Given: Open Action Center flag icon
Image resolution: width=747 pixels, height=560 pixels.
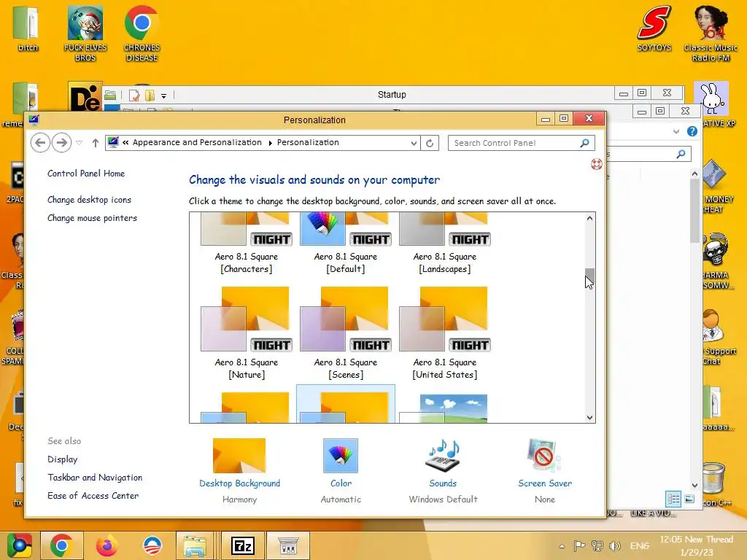Looking at the screenshot, I should coord(579,546).
